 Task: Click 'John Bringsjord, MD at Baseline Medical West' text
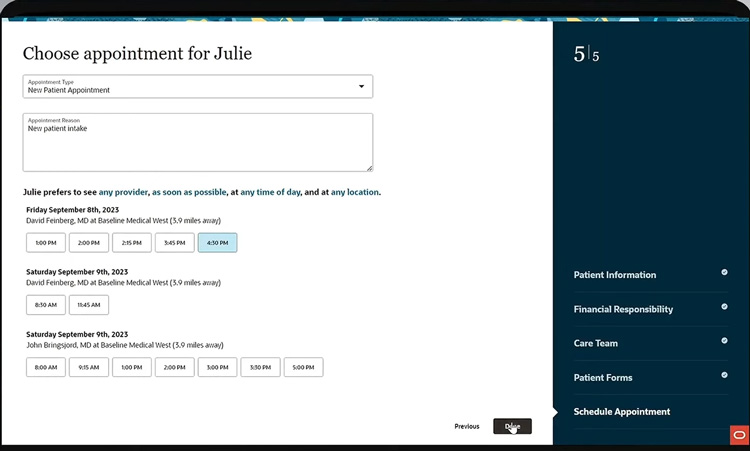[x=99, y=345]
